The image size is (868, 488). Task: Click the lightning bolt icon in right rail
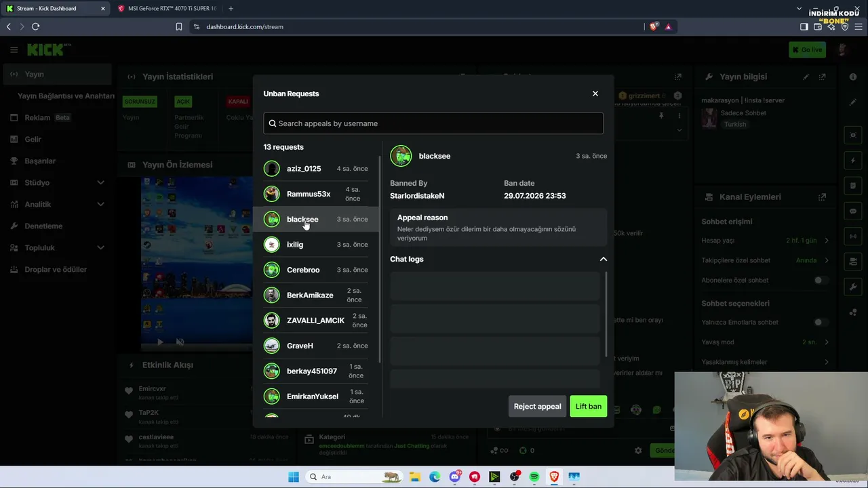(853, 161)
